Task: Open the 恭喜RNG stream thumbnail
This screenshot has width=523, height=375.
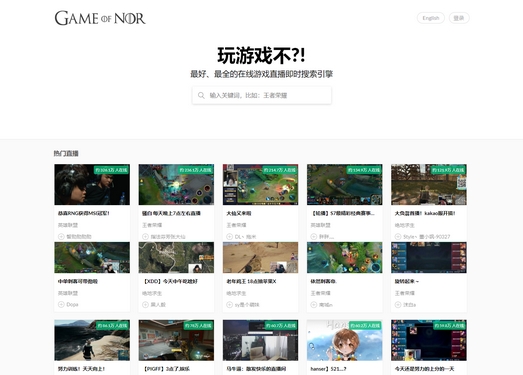Action: tap(92, 184)
